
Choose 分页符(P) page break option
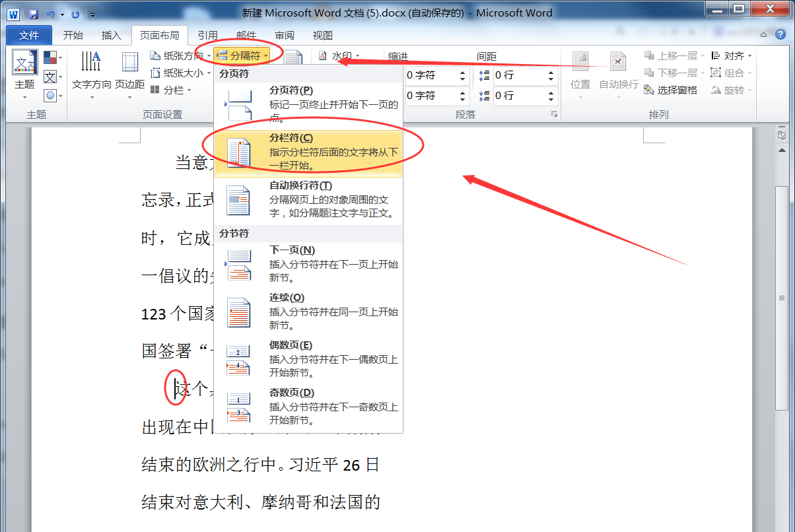click(x=308, y=104)
